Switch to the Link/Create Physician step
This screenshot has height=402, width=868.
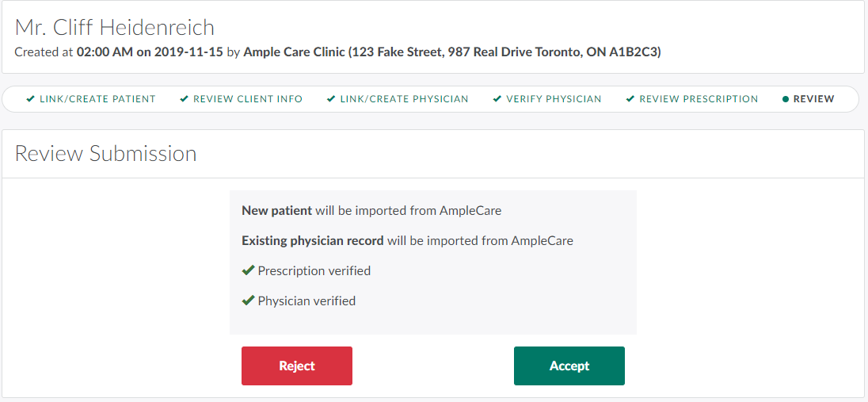click(x=404, y=99)
